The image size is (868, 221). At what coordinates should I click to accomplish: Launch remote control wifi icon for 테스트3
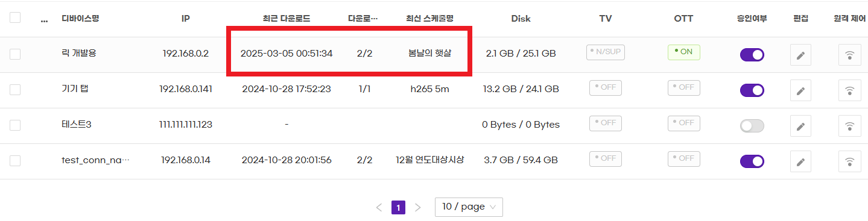coord(850,126)
